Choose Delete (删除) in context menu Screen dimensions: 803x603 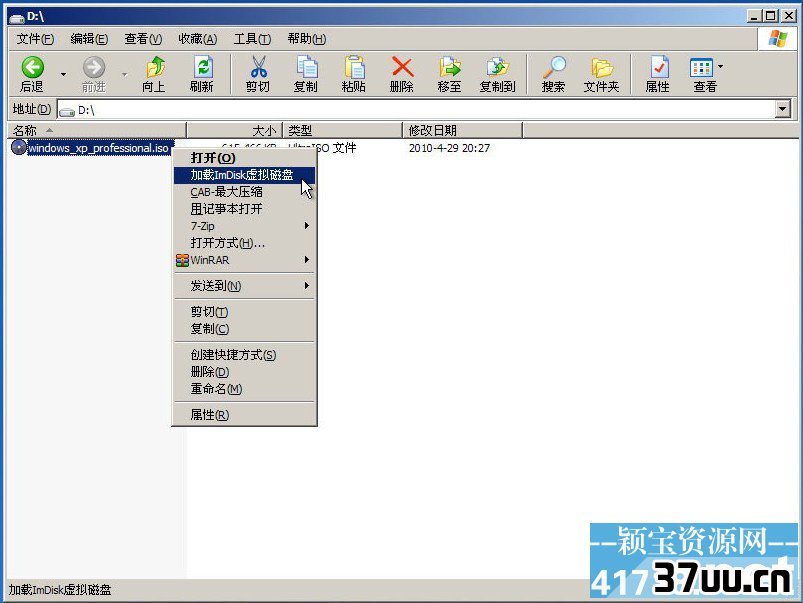[x=244, y=372]
